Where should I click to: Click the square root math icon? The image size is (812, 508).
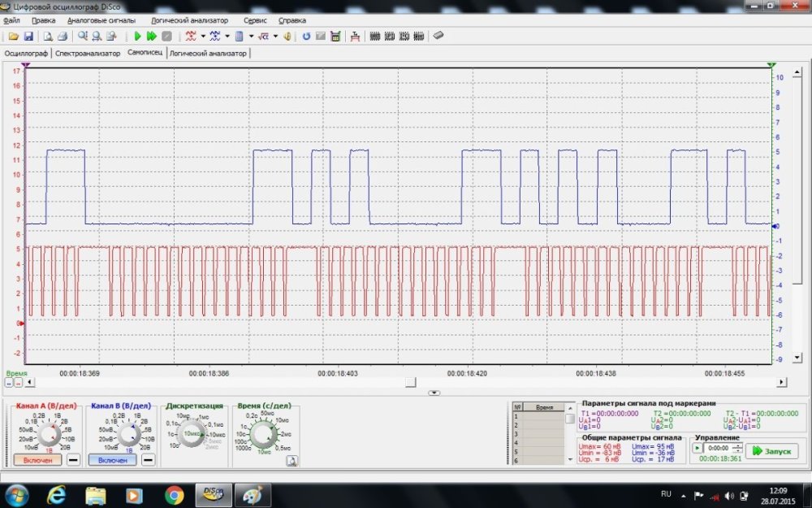pyautogui.click(x=264, y=37)
